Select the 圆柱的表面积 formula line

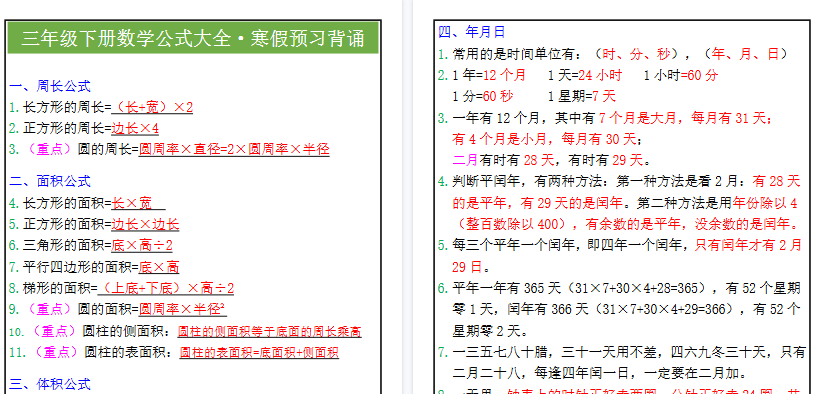[174, 352]
